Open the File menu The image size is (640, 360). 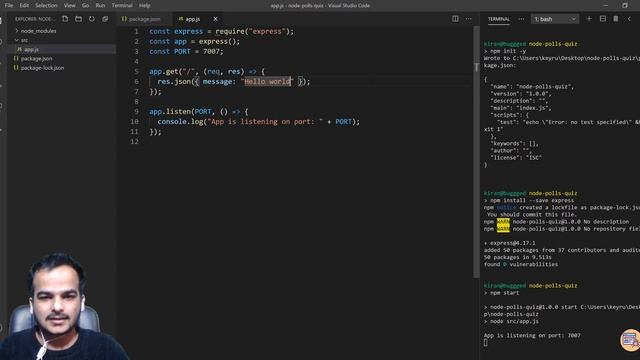[x=9, y=6]
